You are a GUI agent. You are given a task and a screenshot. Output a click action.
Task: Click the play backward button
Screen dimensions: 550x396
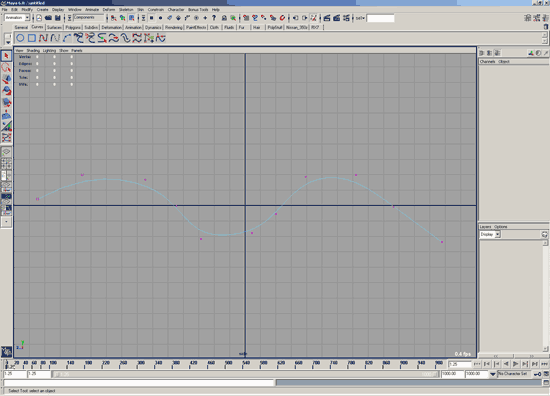(x=506, y=364)
